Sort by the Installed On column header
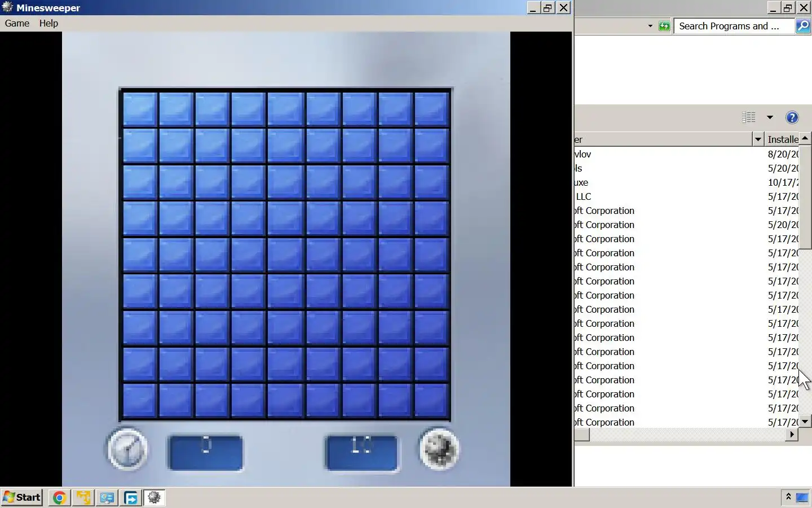Screen dimensions: 812x508 (x=782, y=139)
